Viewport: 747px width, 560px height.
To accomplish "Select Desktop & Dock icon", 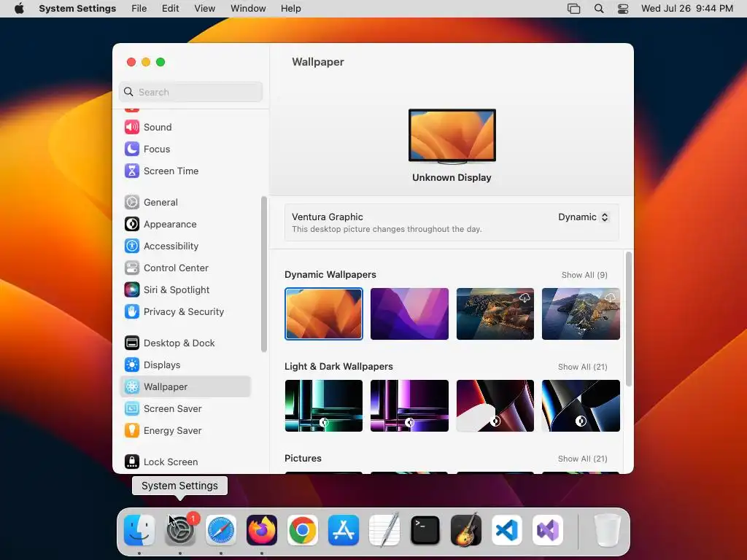I will click(x=132, y=343).
